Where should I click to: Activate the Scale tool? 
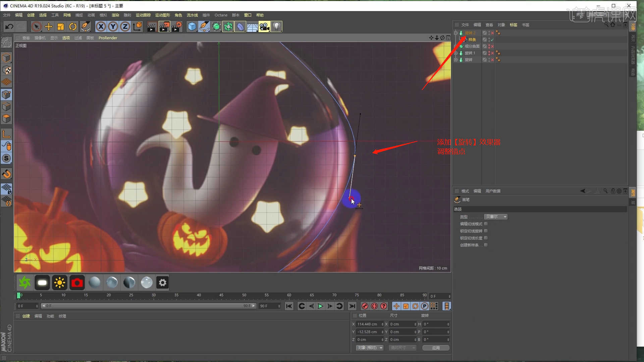click(x=61, y=26)
